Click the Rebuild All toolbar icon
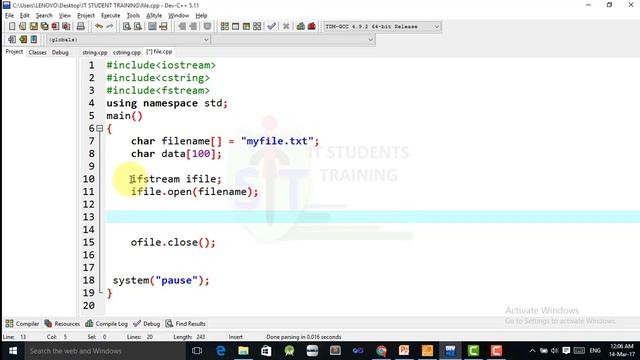The image size is (640, 360). (257, 27)
